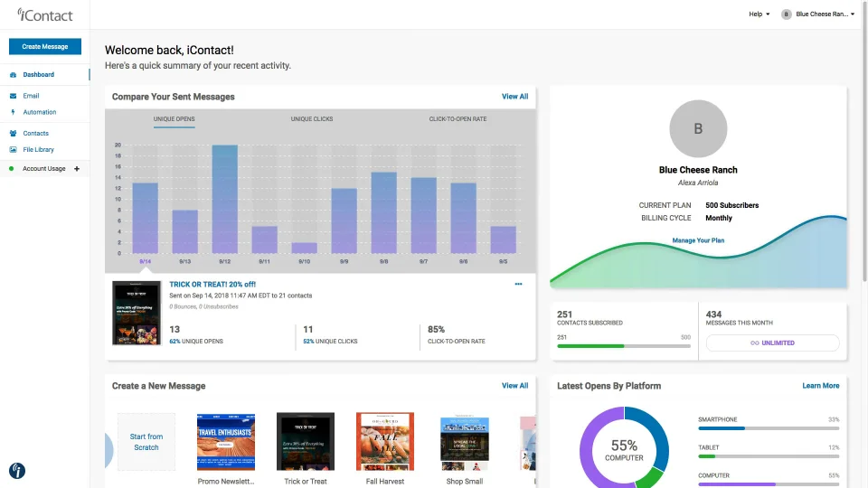This screenshot has height=488, width=868.
Task: Open the Help dropdown
Action: (x=759, y=14)
